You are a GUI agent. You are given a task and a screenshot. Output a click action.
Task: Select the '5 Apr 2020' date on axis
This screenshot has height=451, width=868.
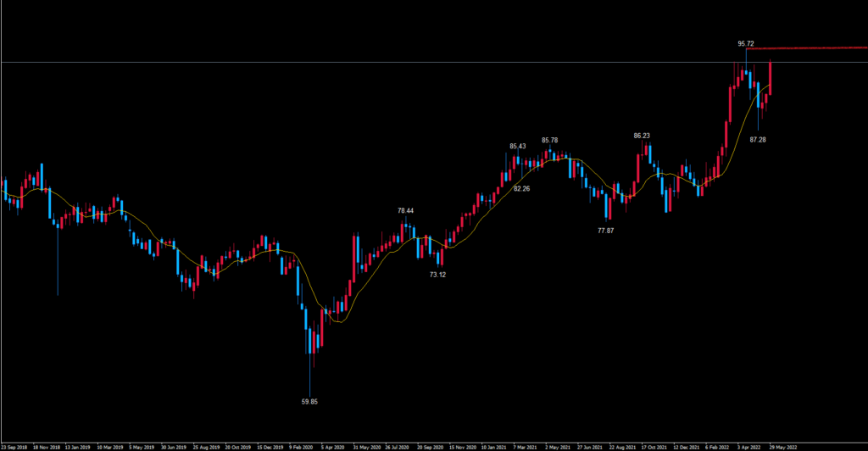pos(332,445)
